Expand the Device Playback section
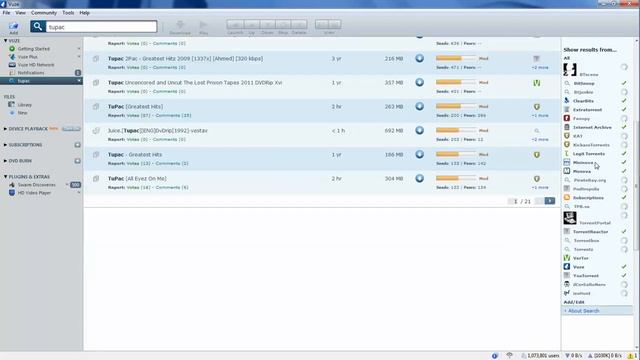This screenshot has height=360, width=640. point(5,129)
